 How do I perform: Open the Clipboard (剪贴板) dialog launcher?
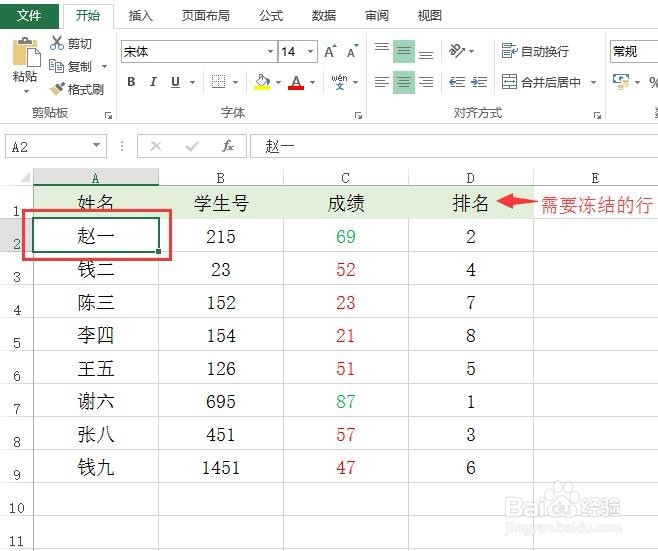pos(108,115)
